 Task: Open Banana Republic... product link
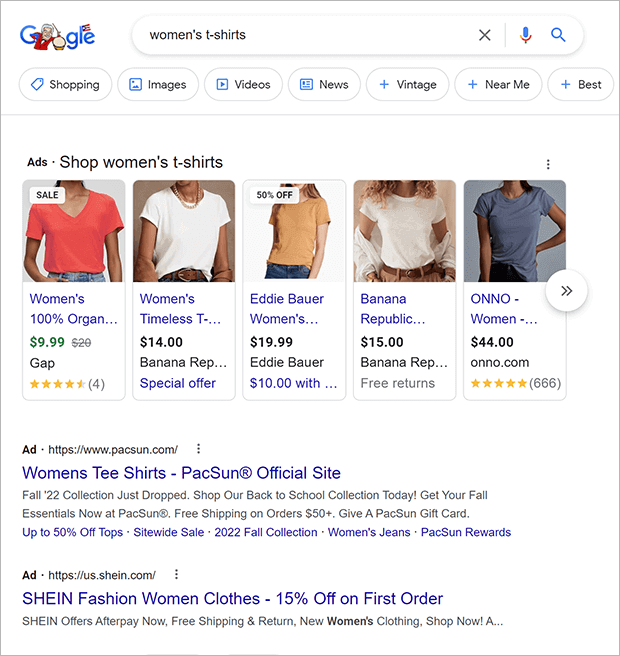coord(393,309)
